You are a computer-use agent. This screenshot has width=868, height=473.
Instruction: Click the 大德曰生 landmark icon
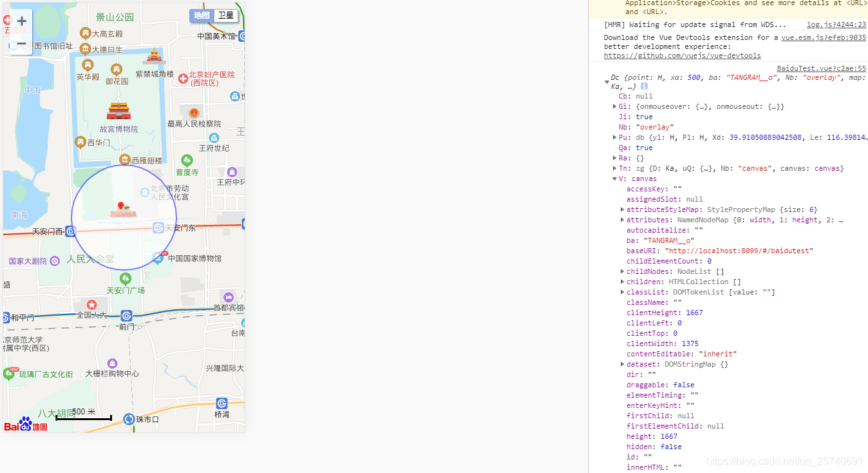click(85, 49)
